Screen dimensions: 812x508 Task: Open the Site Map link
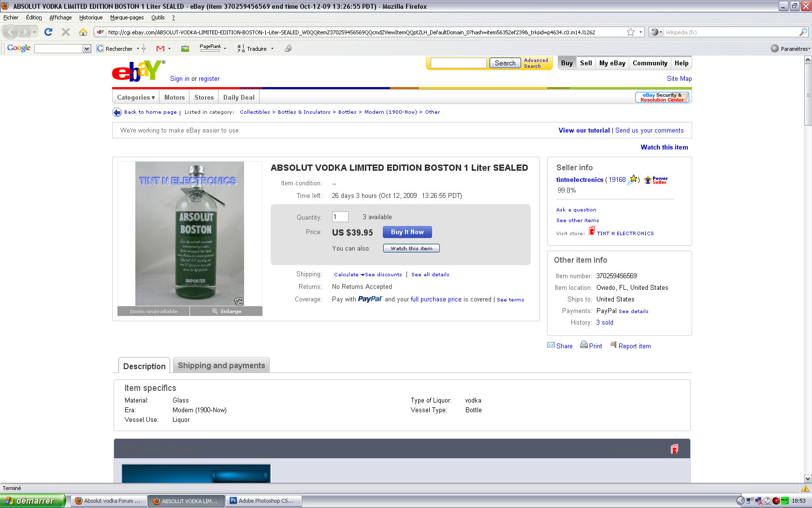[679, 78]
